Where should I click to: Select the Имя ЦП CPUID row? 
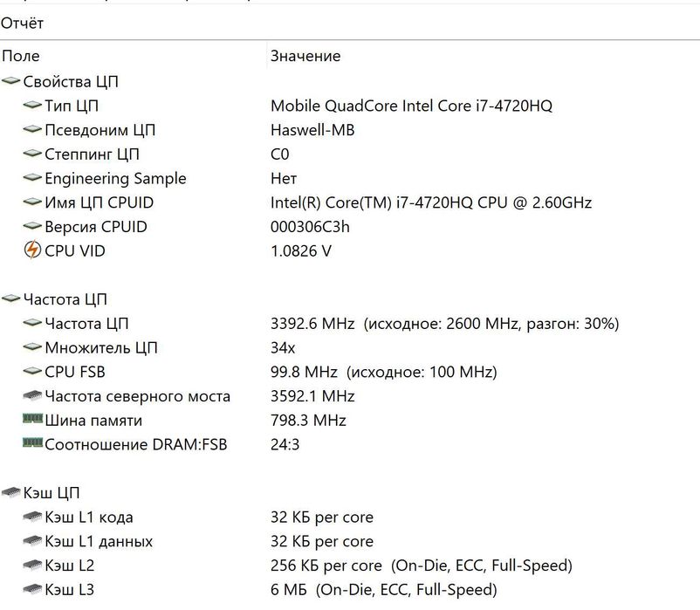coord(99,203)
